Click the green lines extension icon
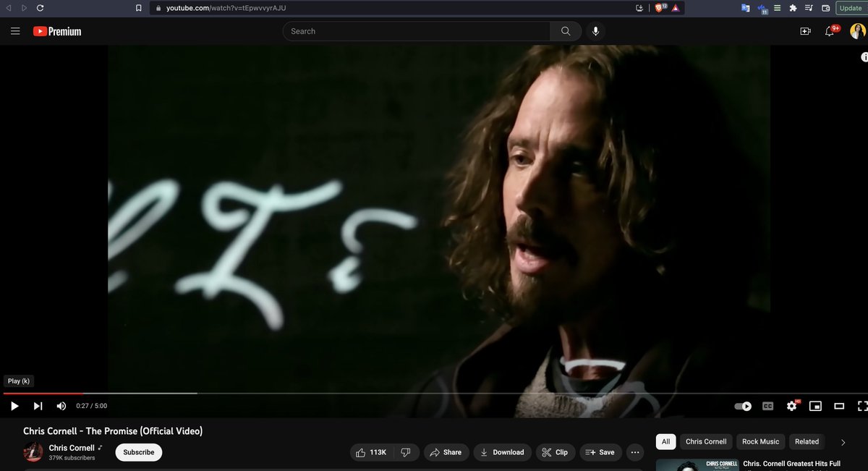868x471 pixels. pyautogui.click(x=778, y=8)
